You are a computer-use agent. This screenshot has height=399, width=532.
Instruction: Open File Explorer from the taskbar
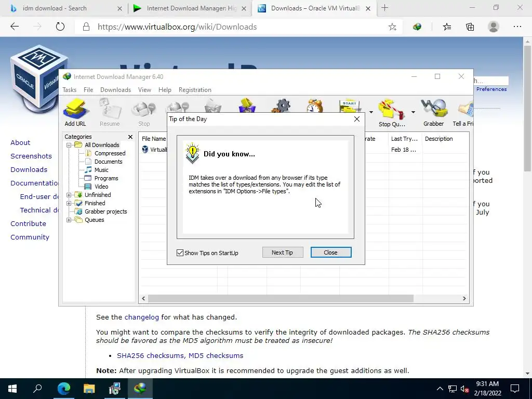[89, 388]
